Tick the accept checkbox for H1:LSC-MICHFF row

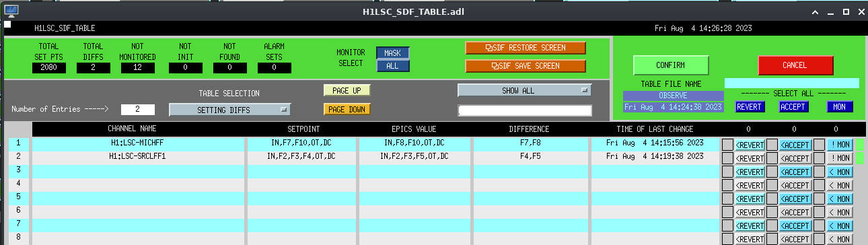point(772,144)
